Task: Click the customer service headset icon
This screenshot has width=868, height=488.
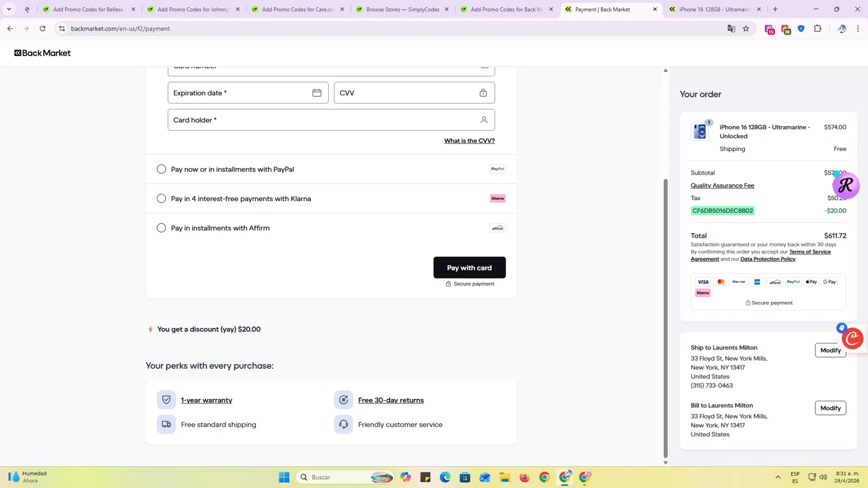Action: [343, 424]
